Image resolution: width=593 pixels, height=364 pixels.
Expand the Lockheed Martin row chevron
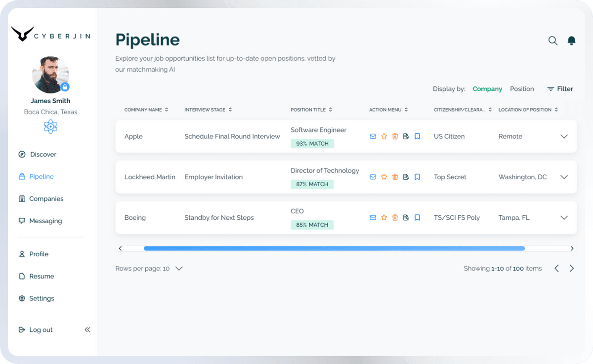(x=564, y=177)
